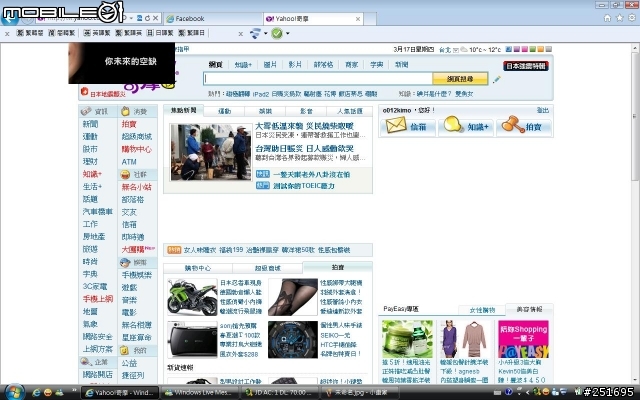Select the 知識+ search category tab

[x=243, y=64]
